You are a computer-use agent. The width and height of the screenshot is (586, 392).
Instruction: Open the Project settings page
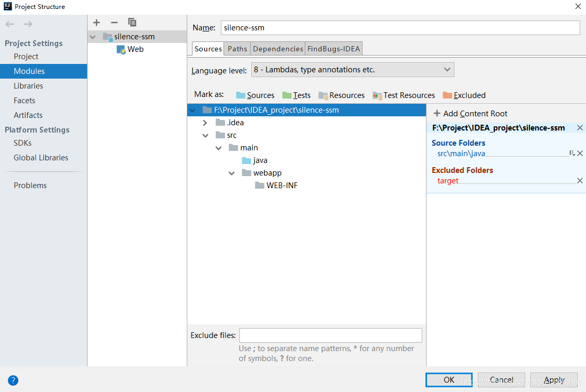pyautogui.click(x=26, y=57)
